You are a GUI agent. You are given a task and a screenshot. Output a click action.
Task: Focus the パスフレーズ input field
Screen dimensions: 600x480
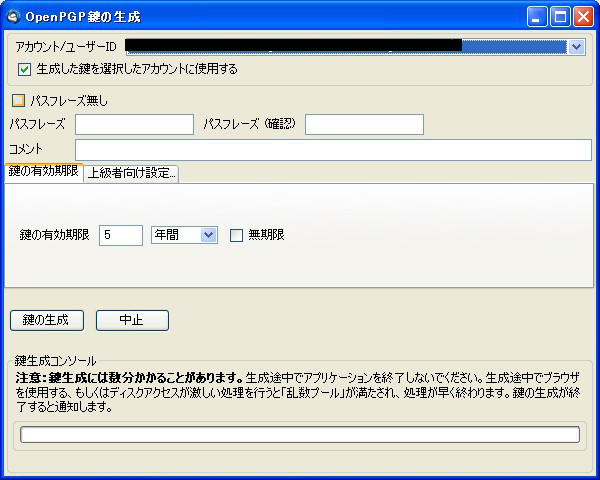coord(134,124)
